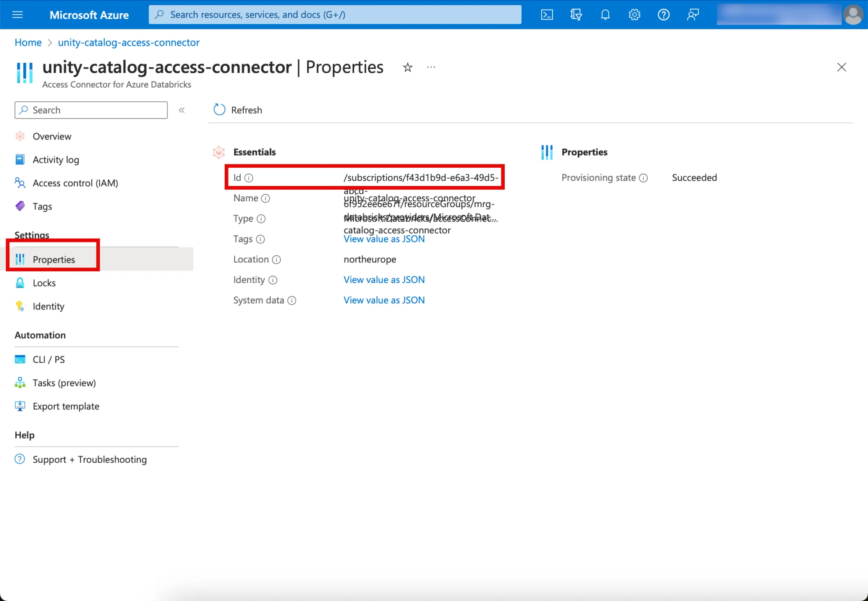
Task: Favorite this resource with the star icon
Action: coord(407,67)
